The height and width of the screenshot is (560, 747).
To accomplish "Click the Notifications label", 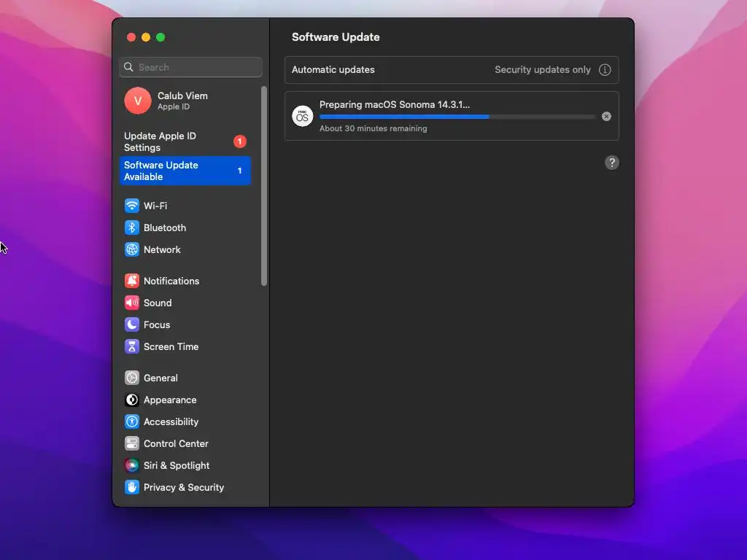I will tap(171, 281).
